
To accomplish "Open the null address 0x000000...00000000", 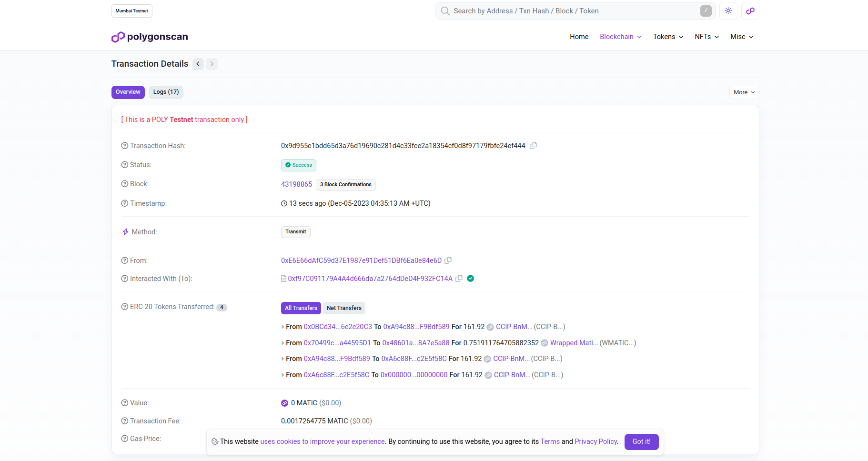I will click(414, 375).
